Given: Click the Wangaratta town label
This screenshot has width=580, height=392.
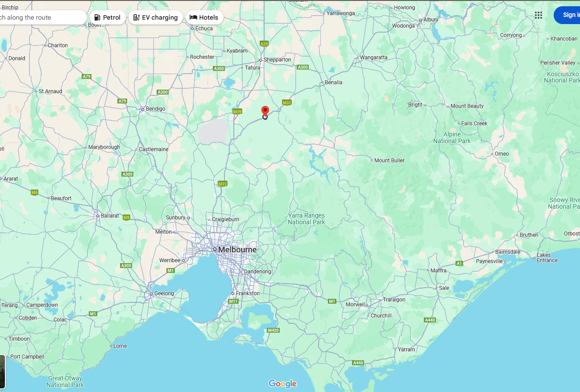Looking at the screenshot, I should [374, 58].
